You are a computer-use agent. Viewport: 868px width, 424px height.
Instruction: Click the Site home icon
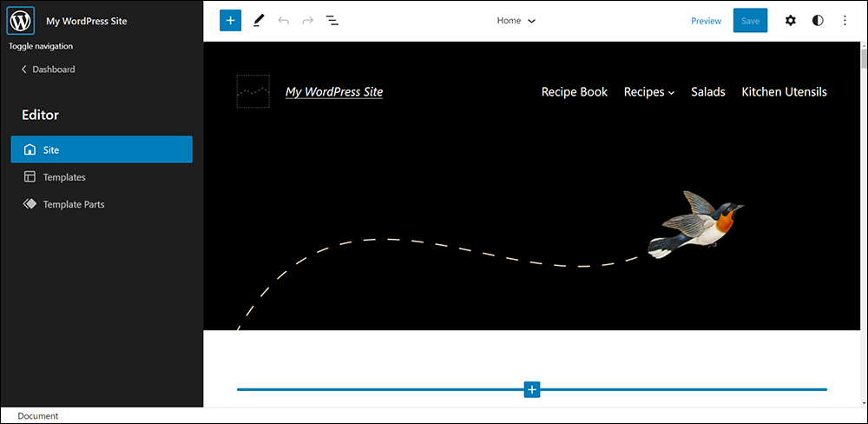tap(30, 149)
